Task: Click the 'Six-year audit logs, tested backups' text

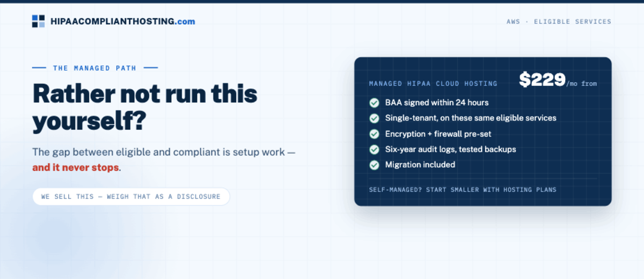Action: point(450,149)
